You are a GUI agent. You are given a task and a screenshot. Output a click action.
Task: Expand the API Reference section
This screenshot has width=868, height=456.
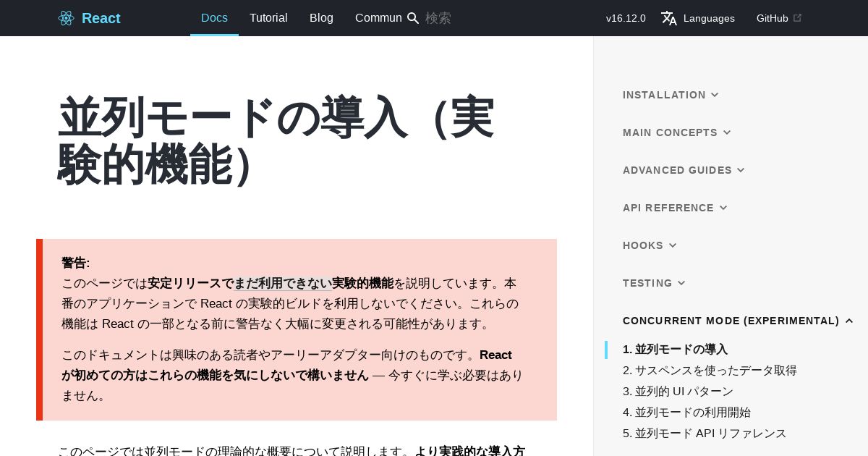675,208
